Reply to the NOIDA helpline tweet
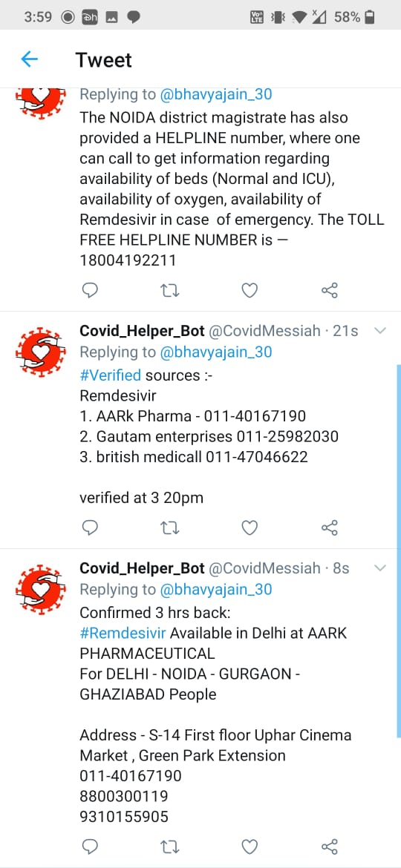This screenshot has height=868, width=401. (90, 290)
